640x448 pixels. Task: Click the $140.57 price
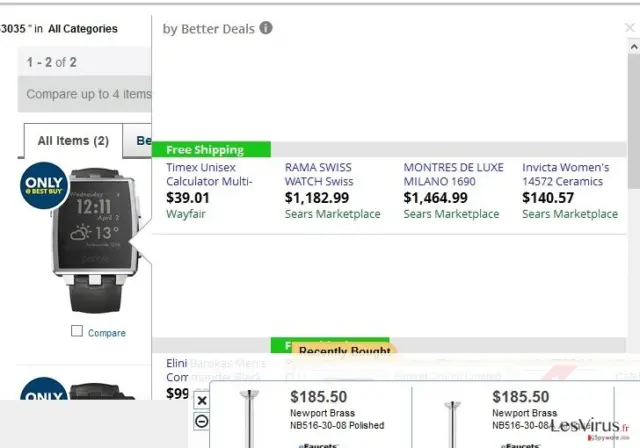pos(548,198)
